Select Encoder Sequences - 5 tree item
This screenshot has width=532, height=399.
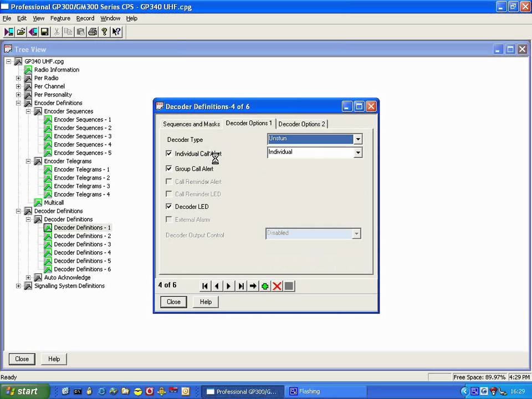83,153
